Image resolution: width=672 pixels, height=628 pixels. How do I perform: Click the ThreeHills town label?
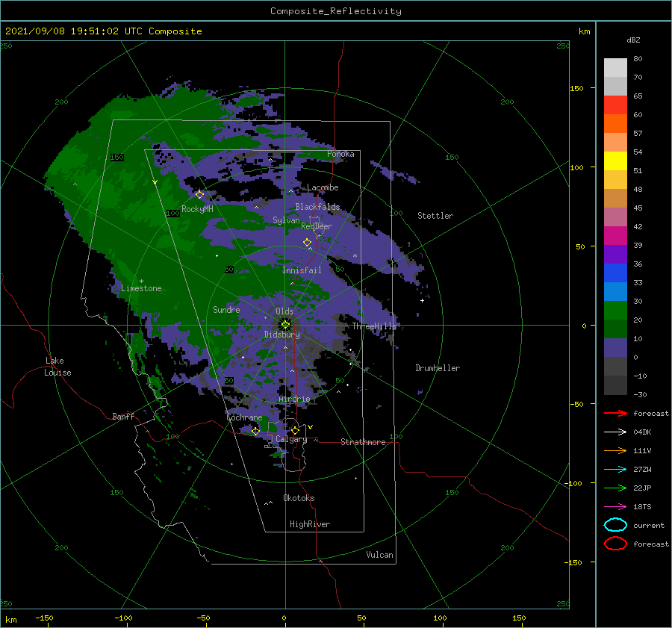pos(375,326)
